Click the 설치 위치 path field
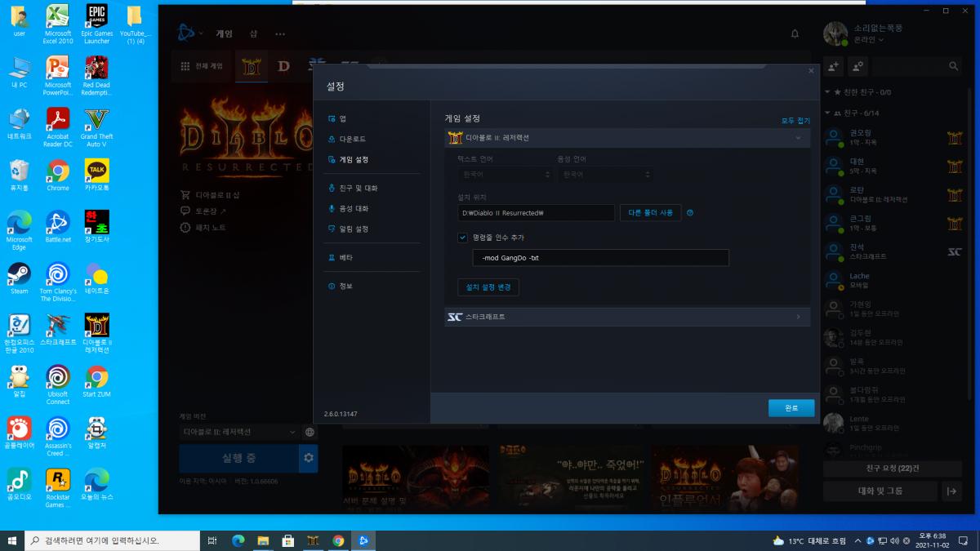Image resolution: width=980 pixels, height=551 pixels. point(536,212)
